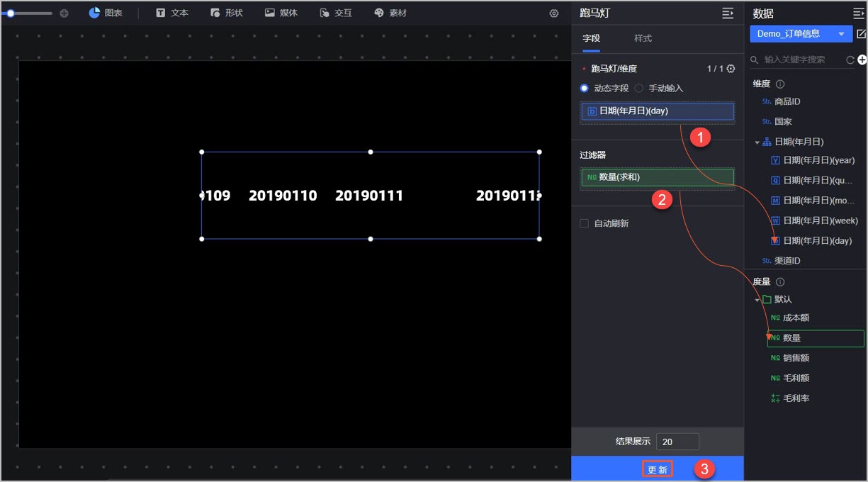Select 数量 measure field
The width and height of the screenshot is (868, 482).
[816, 338]
